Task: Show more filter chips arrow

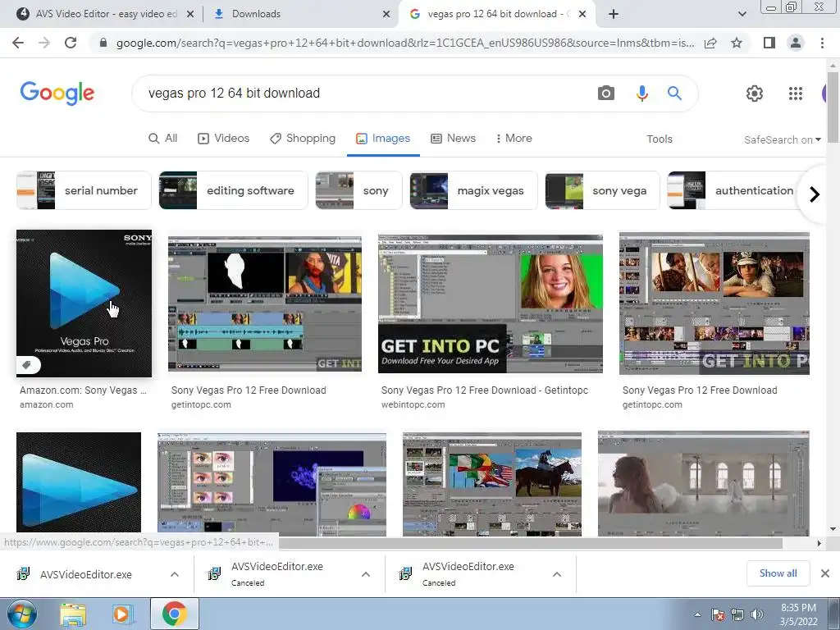Action: pyautogui.click(x=815, y=194)
